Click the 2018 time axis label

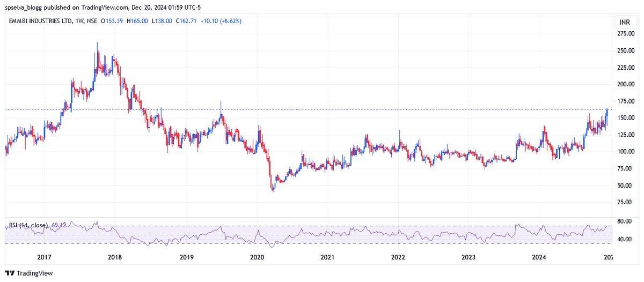tap(115, 257)
